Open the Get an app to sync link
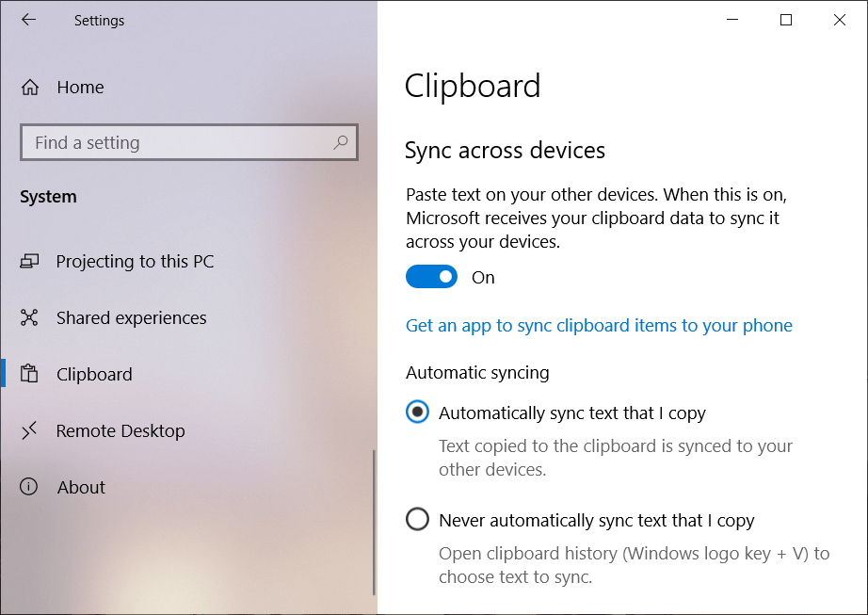This screenshot has height=615, width=868. point(599,325)
